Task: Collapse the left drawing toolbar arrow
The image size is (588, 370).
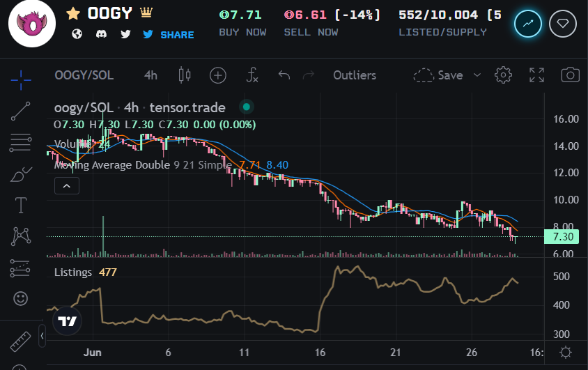Action: pos(42,336)
